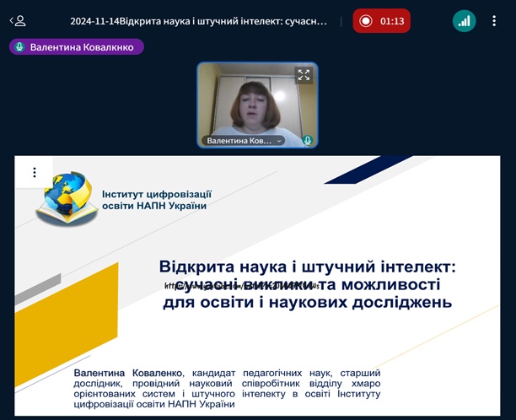
Task: Select the presenter's webcam video thumbnail
Action: [257, 101]
